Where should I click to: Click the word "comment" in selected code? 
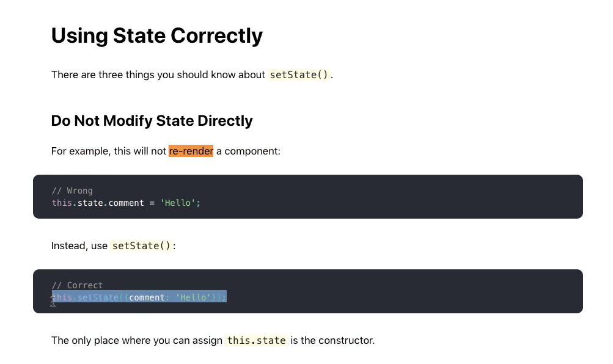click(x=147, y=297)
